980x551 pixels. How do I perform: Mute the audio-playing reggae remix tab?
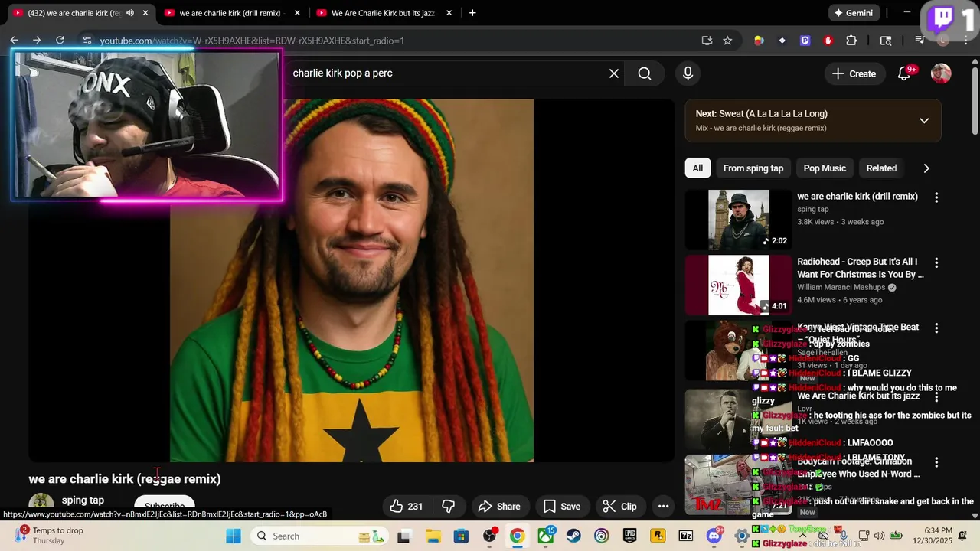[129, 13]
